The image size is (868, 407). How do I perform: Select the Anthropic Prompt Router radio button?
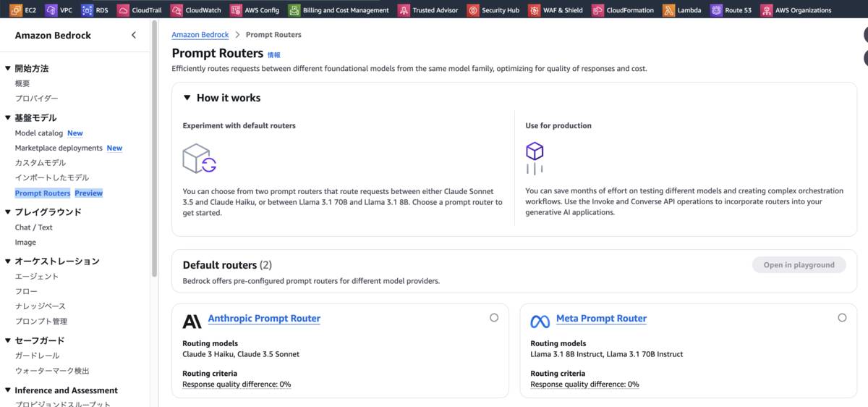pyautogui.click(x=494, y=317)
